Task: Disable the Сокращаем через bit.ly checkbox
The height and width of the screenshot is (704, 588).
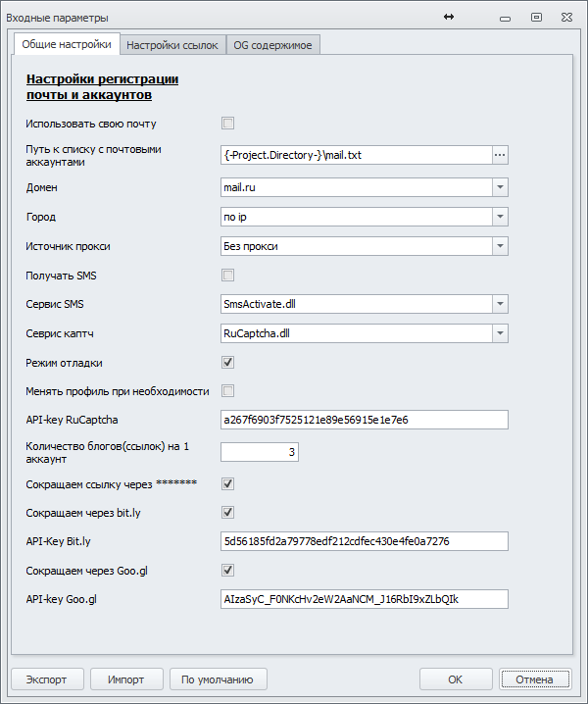Action: [227, 512]
